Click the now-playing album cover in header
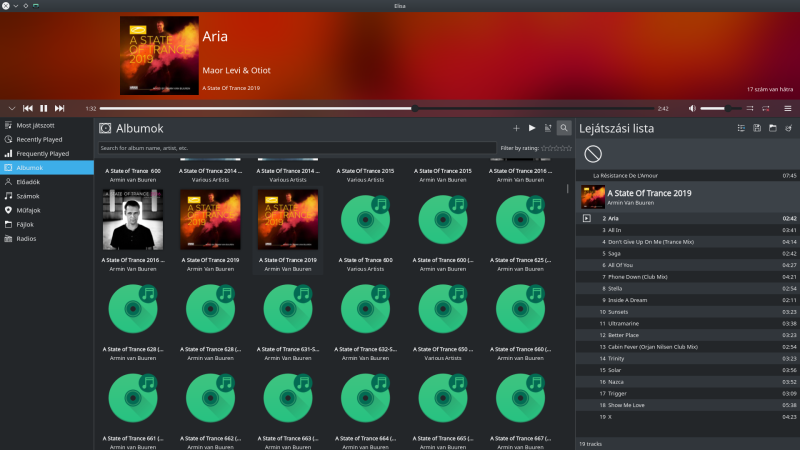The width and height of the screenshot is (800, 450). pyautogui.click(x=159, y=56)
